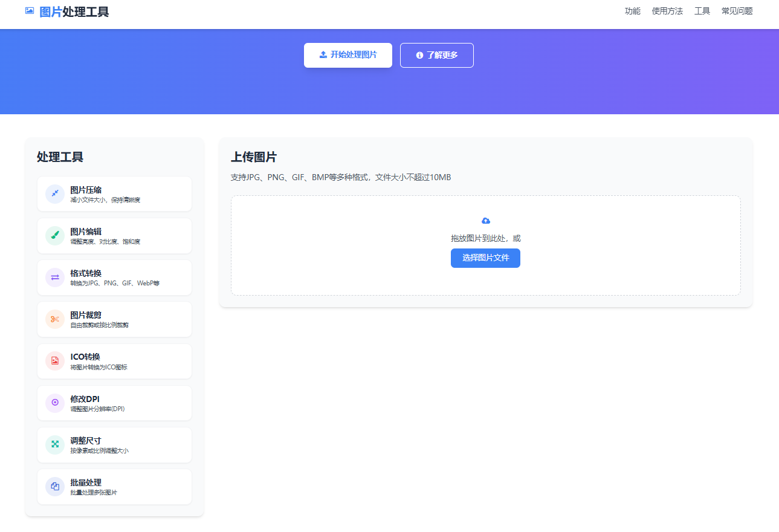Open the 功能 navigation menu item
This screenshot has width=779, height=532.
(x=632, y=11)
